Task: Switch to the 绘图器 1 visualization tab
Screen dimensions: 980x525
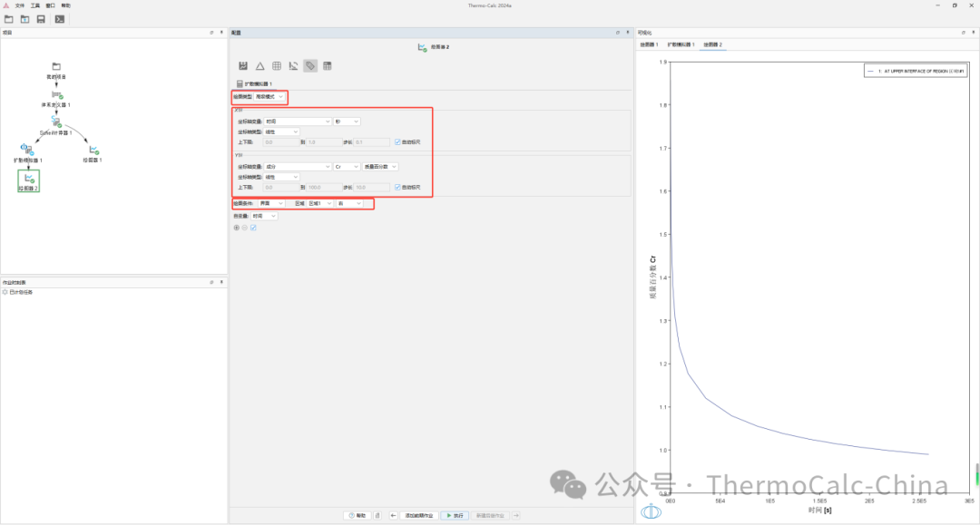Action: pyautogui.click(x=647, y=44)
